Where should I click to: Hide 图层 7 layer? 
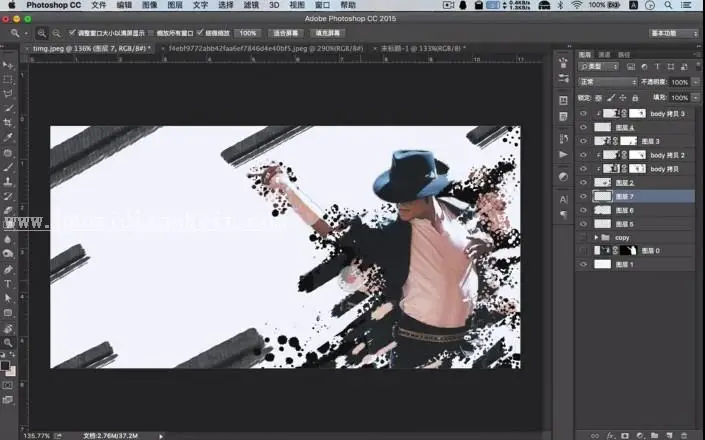tap(583, 196)
